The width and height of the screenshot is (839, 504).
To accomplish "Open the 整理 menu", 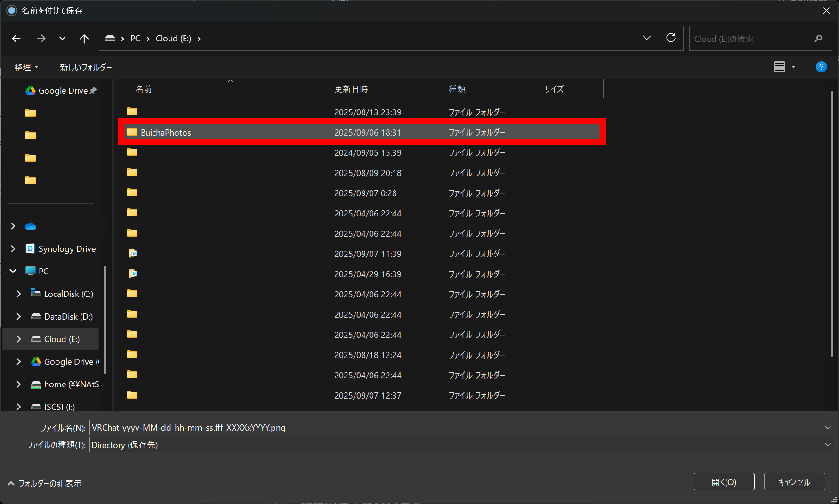I will [x=26, y=67].
